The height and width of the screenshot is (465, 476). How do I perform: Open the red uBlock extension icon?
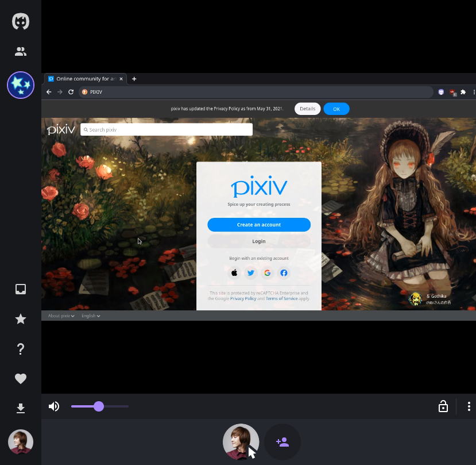(x=452, y=92)
